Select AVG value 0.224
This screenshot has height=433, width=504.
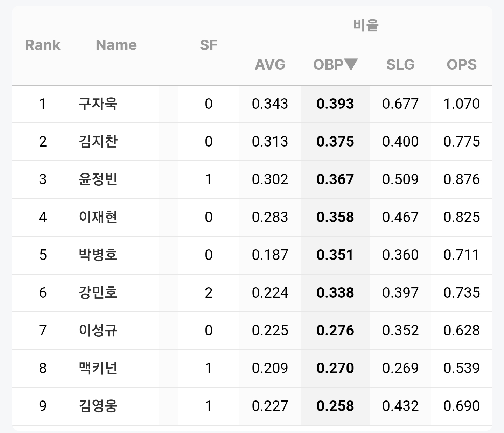coord(270,293)
